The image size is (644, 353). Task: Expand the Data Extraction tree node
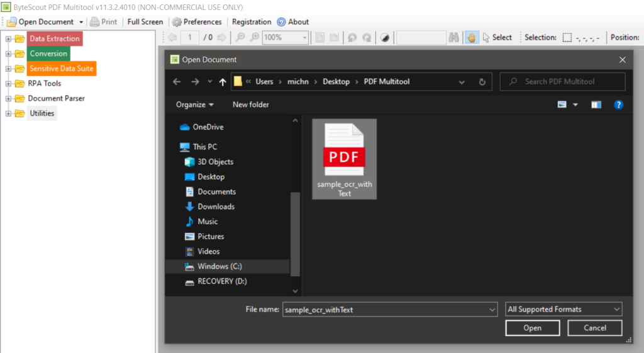tap(8, 38)
